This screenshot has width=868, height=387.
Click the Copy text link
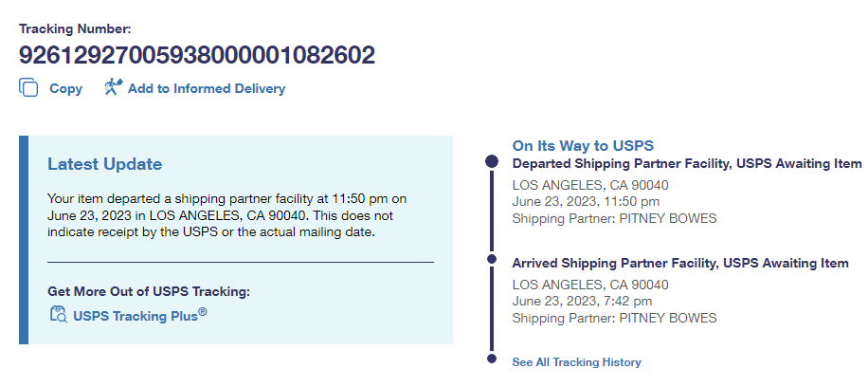[x=65, y=89]
